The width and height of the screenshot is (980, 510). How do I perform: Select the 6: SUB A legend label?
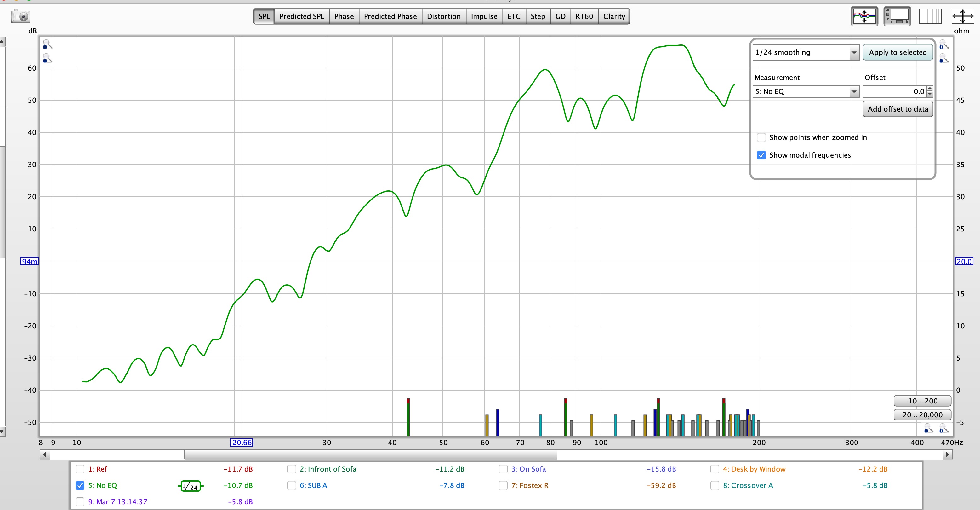pos(313,486)
